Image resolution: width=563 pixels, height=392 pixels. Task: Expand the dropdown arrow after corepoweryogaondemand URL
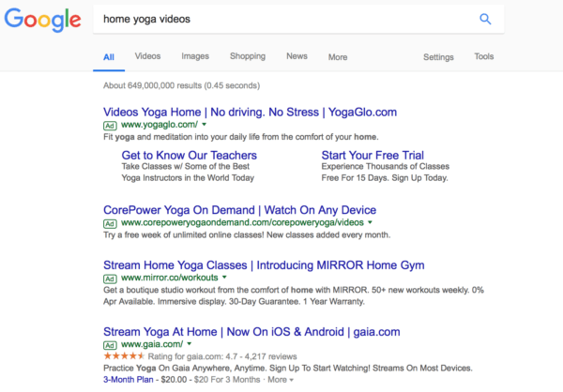point(370,222)
